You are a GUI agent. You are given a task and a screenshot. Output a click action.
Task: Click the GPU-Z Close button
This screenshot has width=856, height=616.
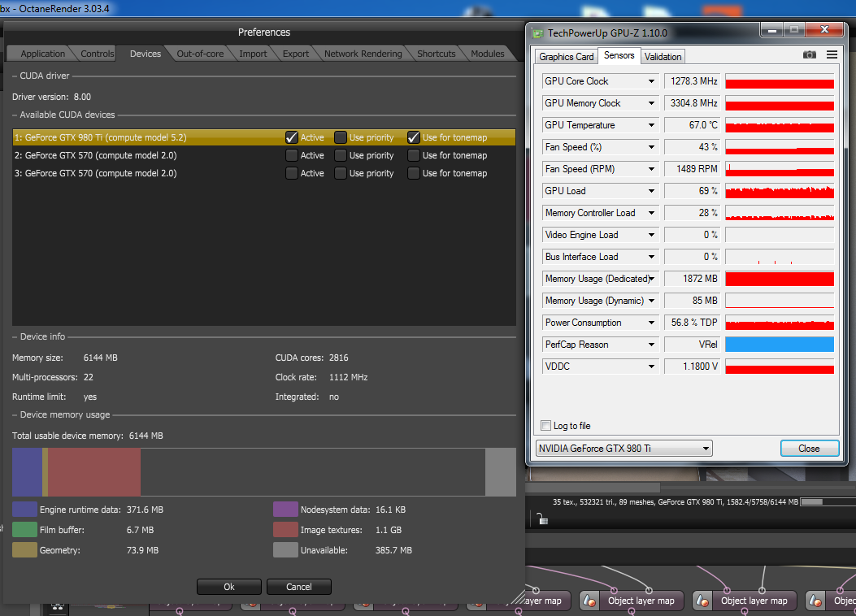click(x=809, y=449)
